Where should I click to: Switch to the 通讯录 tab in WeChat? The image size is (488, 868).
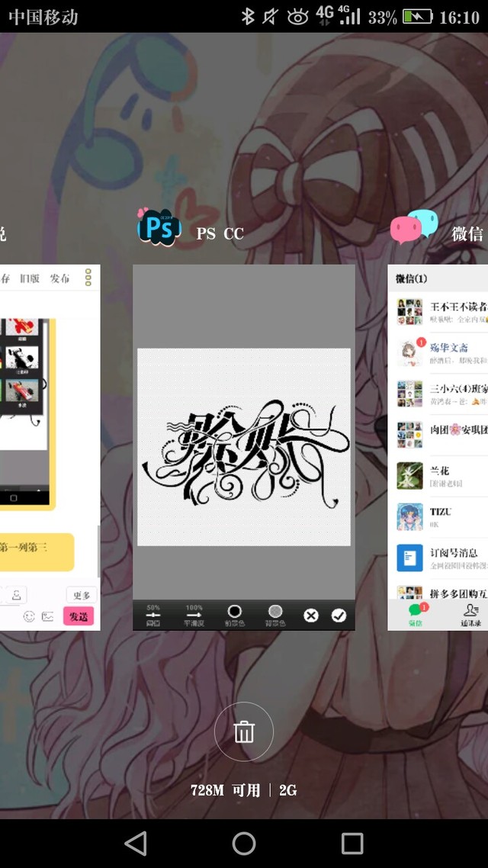click(x=470, y=615)
